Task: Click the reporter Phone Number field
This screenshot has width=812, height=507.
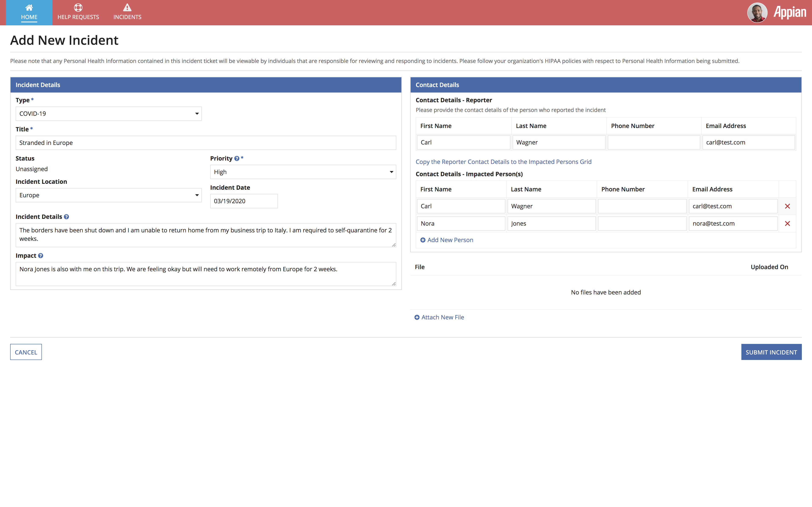Action: click(x=653, y=143)
